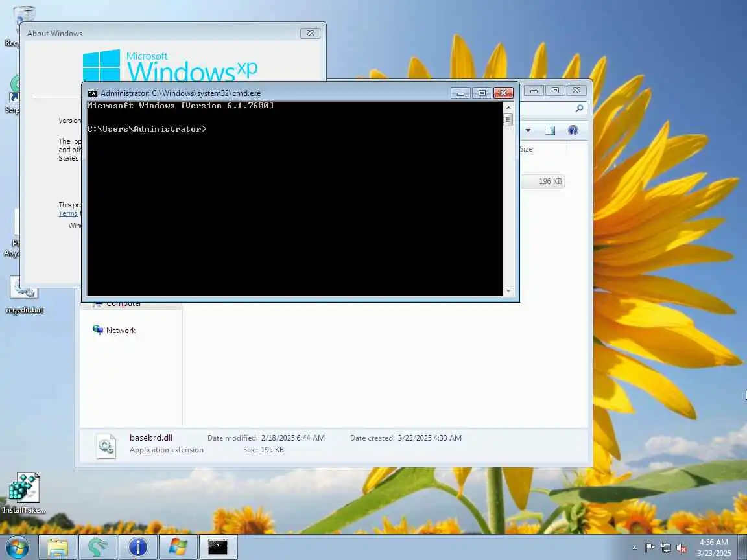
Task: Click the Windows XP logo in About Windows
Action: (x=170, y=65)
